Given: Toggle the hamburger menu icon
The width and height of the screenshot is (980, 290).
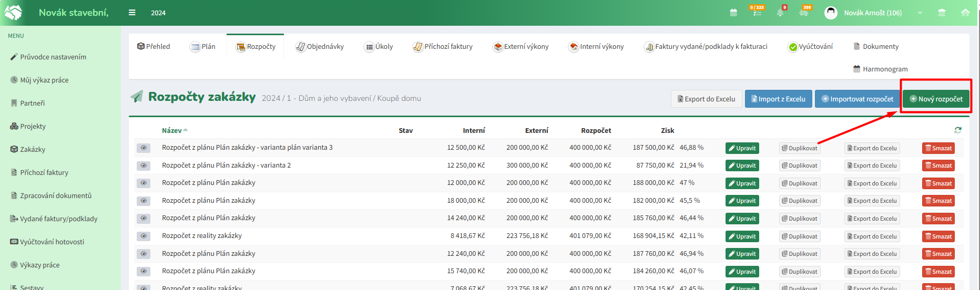Looking at the screenshot, I should coord(132,13).
